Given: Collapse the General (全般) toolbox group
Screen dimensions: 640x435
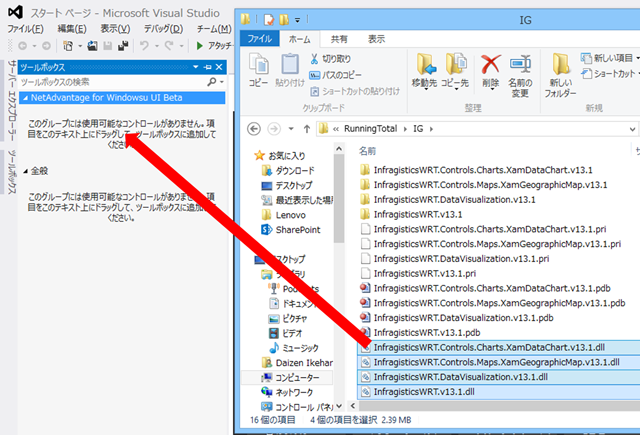Looking at the screenshot, I should (x=26, y=171).
